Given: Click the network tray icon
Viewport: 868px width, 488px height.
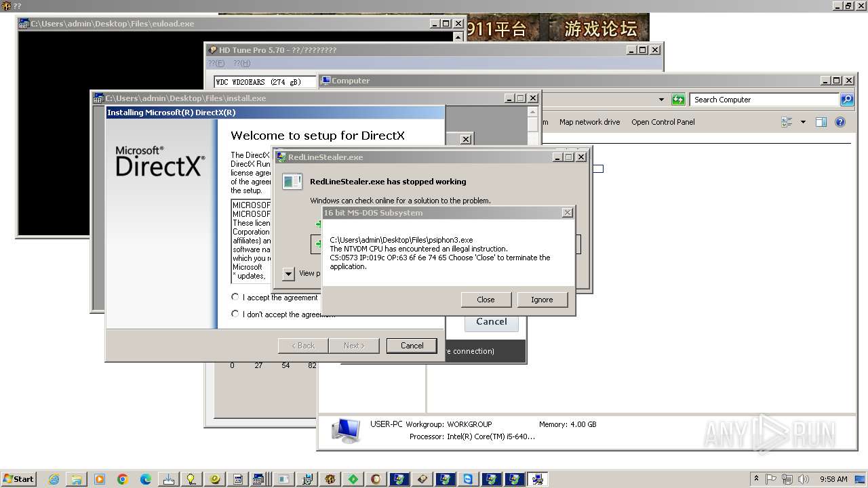Looking at the screenshot, I should [787, 479].
